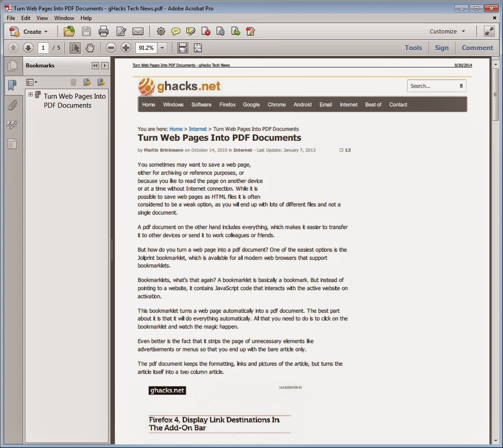This screenshot has width=503, height=448.
Task: Open the Sign pane
Action: pos(442,48)
